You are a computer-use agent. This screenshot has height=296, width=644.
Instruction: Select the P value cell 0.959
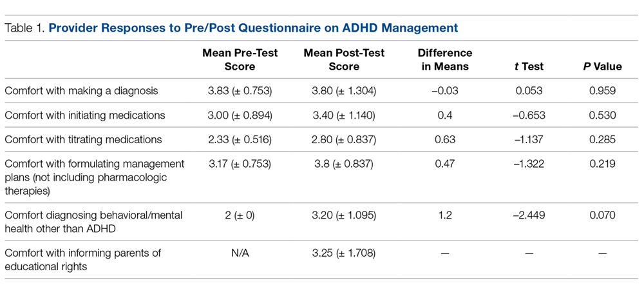point(602,91)
